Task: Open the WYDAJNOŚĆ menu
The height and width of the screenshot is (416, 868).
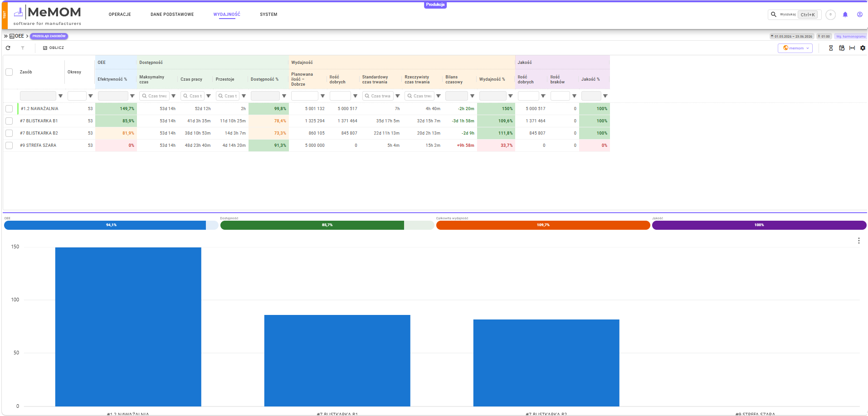Action: point(227,15)
